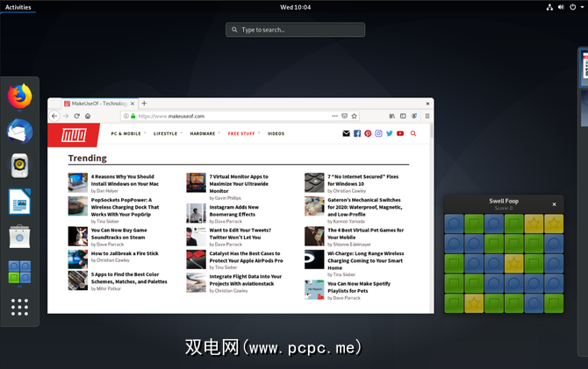Click the page scrollbar in Firefox

pyautogui.click(x=432, y=131)
